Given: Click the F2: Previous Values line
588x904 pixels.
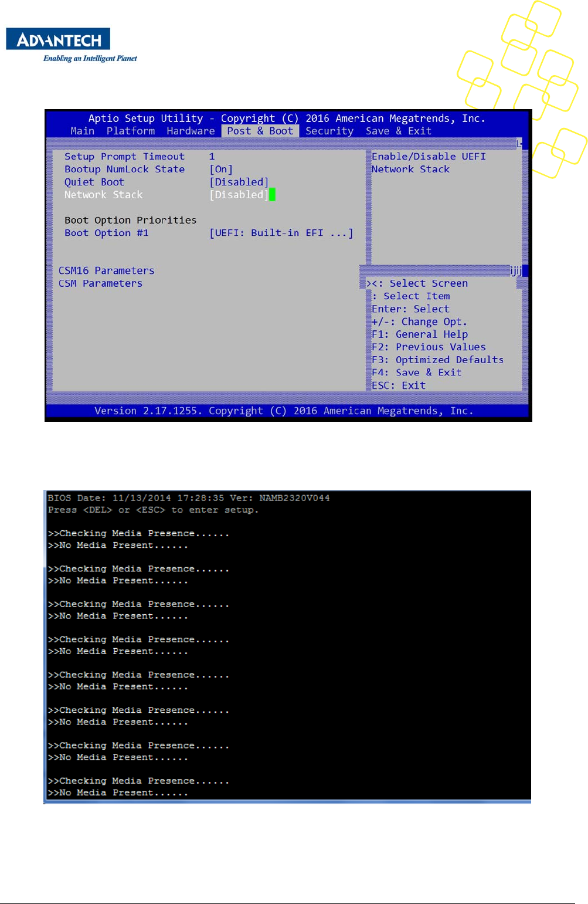Looking at the screenshot, I should [x=429, y=347].
